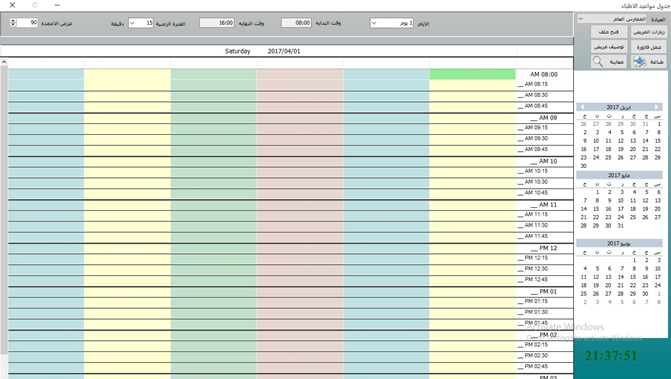The image size is (671, 379).
Task: Click the schedule scrollbar up arrow
Action: tap(4, 62)
